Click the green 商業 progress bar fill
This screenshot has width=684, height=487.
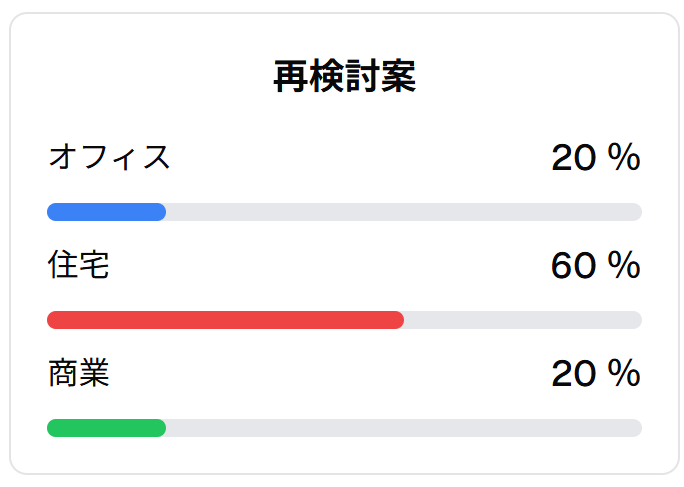pos(106,428)
